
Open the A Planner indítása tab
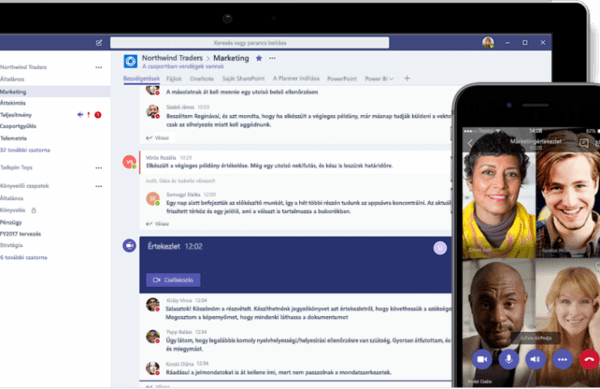tap(296, 78)
